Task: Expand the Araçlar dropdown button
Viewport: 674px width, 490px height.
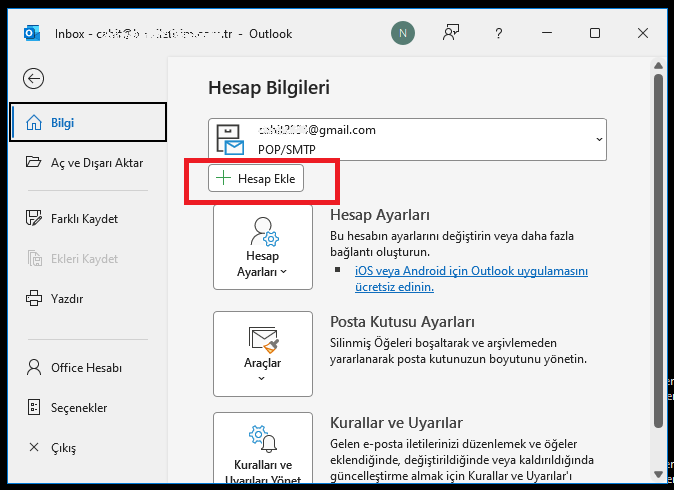Action: click(x=263, y=354)
